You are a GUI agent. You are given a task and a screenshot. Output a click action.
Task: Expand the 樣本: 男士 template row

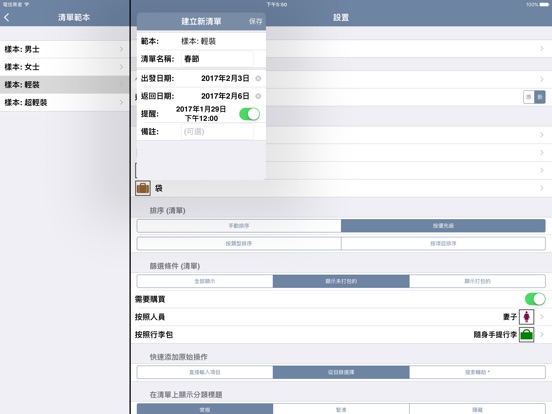coord(64,49)
